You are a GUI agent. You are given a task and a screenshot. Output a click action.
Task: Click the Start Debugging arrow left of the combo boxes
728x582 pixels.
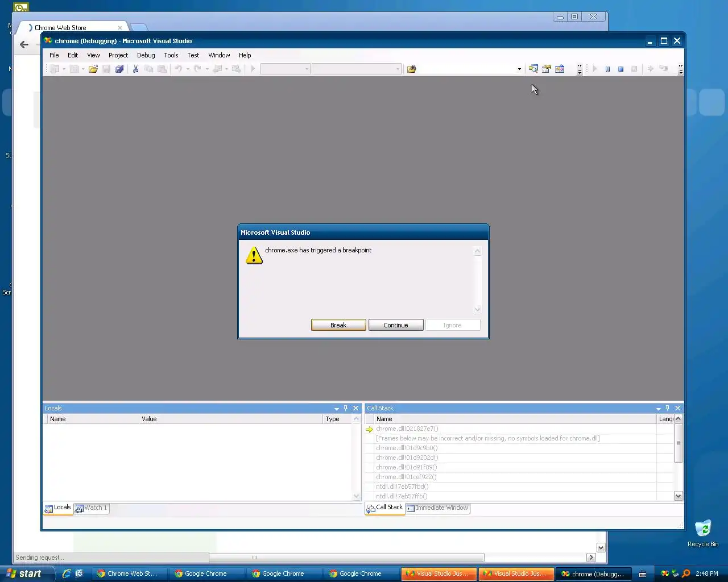tap(253, 69)
